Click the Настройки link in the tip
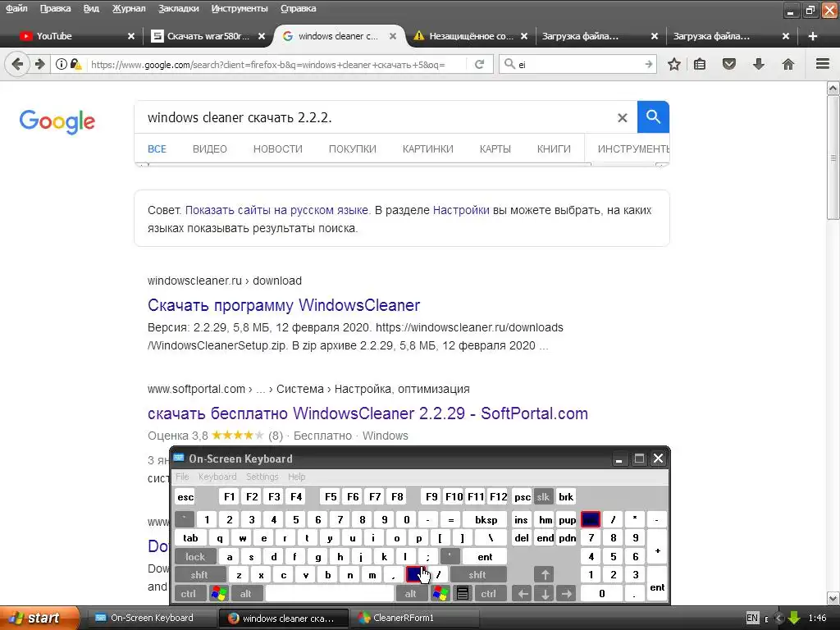This screenshot has width=840, height=630. tap(461, 210)
